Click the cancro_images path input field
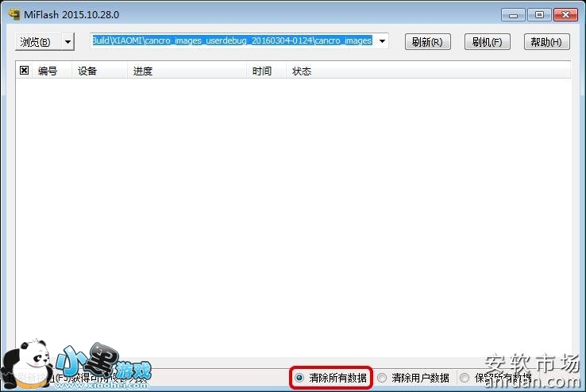 [233, 40]
